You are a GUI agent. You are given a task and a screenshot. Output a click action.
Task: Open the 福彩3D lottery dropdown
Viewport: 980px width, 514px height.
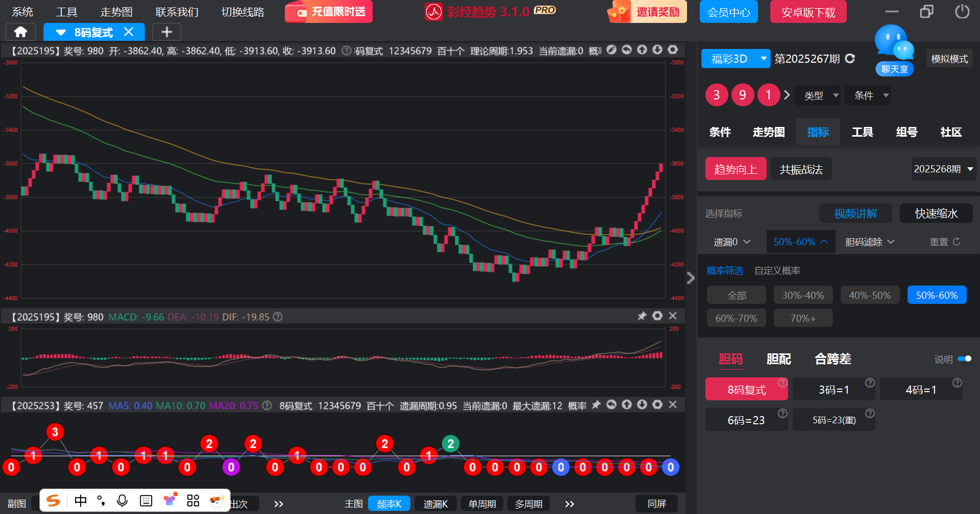735,59
